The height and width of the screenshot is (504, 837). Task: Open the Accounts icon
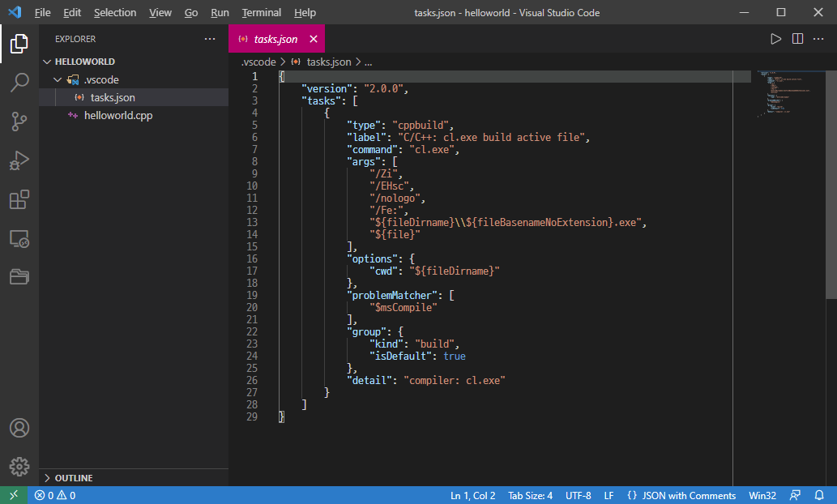(19, 428)
